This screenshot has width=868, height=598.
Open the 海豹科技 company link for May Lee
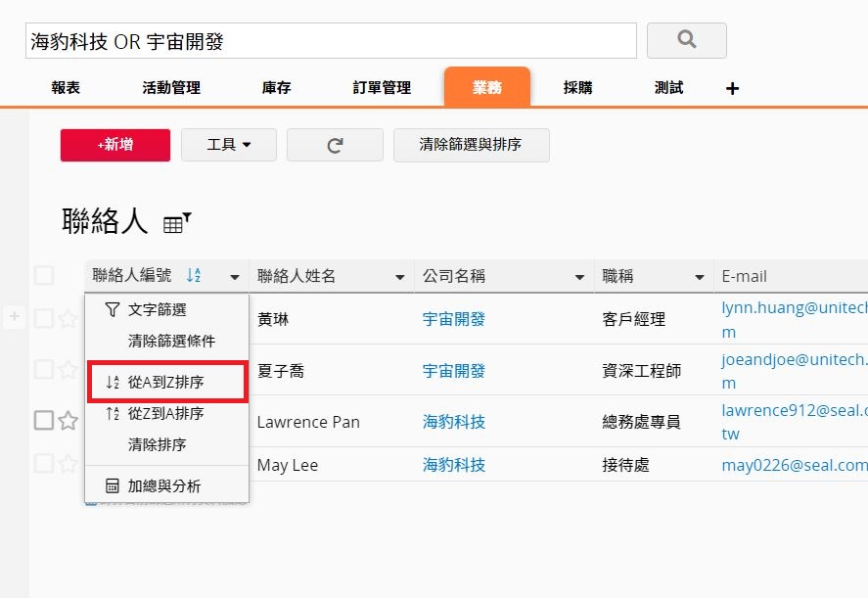[x=454, y=465]
